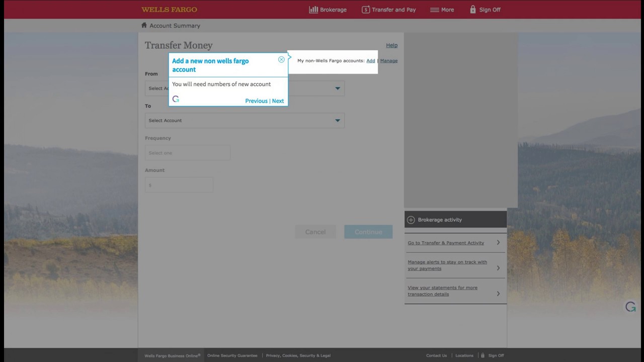Image resolution: width=644 pixels, height=362 pixels.
Task: Click Contact Us in footer
Action: (436, 355)
